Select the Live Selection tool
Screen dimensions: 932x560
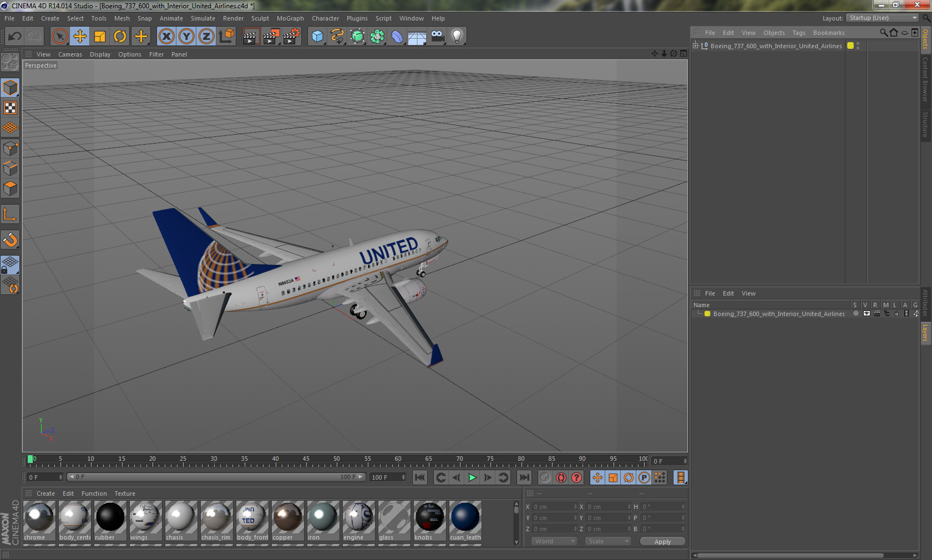[x=59, y=37]
